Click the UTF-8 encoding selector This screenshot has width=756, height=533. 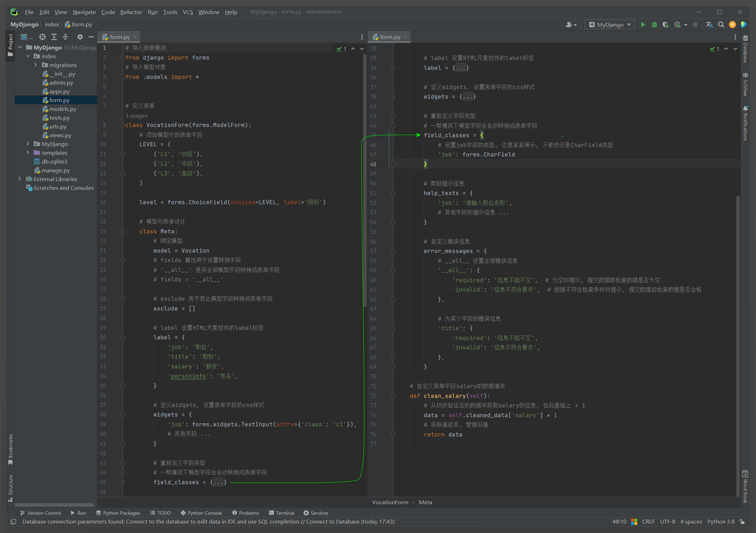coord(668,522)
